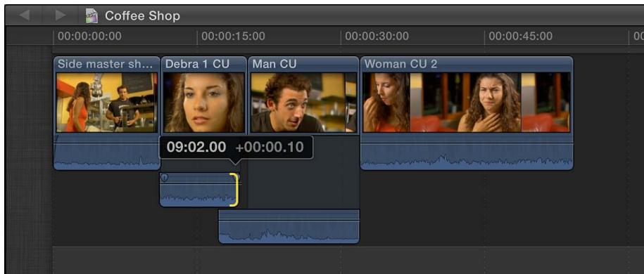644x274 pixels.
Task: Select the Side master shot clip thumbnail
Action: click(107, 103)
